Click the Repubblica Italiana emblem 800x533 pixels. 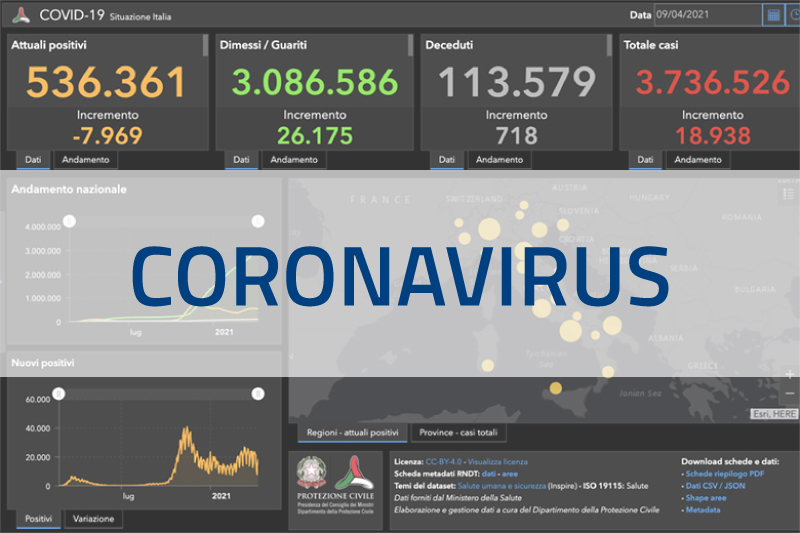(x=311, y=472)
